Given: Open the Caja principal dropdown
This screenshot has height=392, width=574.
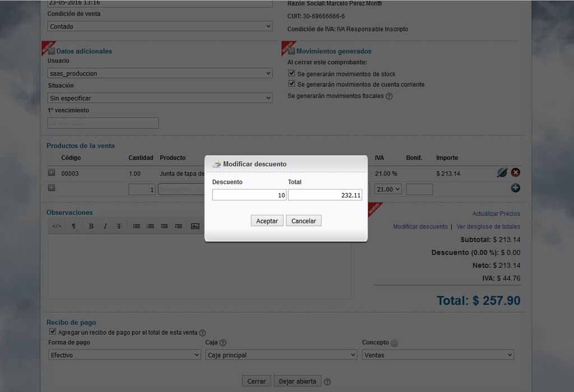Looking at the screenshot, I should click(x=281, y=355).
